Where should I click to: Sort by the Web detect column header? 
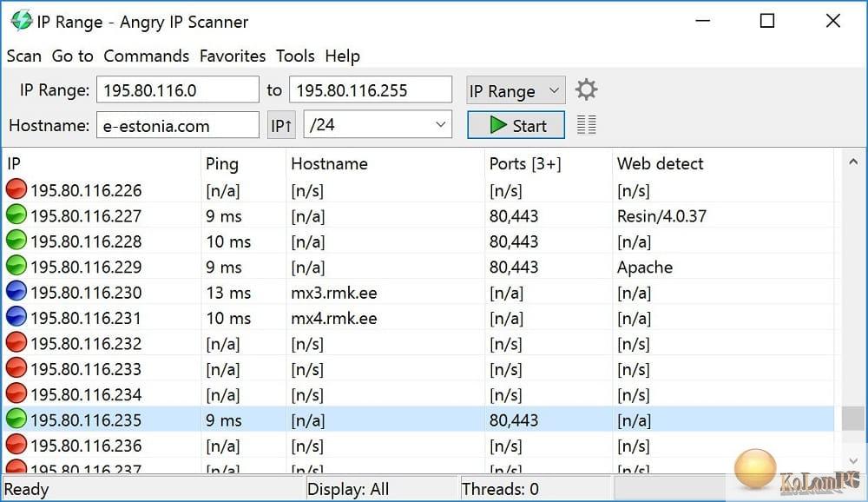coord(723,163)
